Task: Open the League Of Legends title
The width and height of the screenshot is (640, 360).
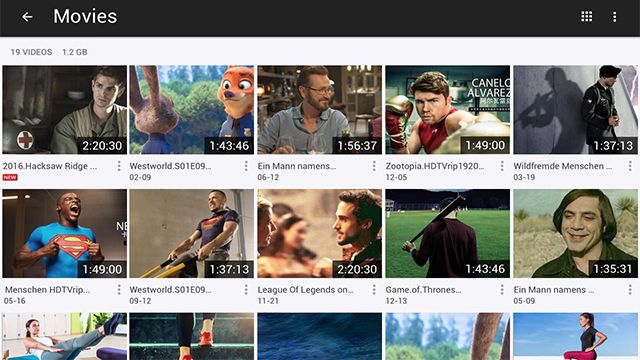Action: [305, 290]
